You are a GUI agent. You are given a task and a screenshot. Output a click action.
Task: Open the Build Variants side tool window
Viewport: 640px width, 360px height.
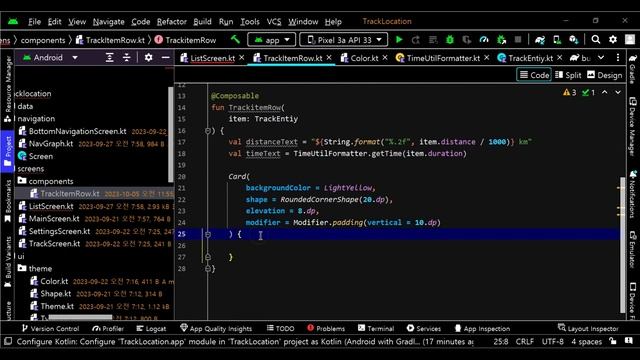click(x=7, y=262)
